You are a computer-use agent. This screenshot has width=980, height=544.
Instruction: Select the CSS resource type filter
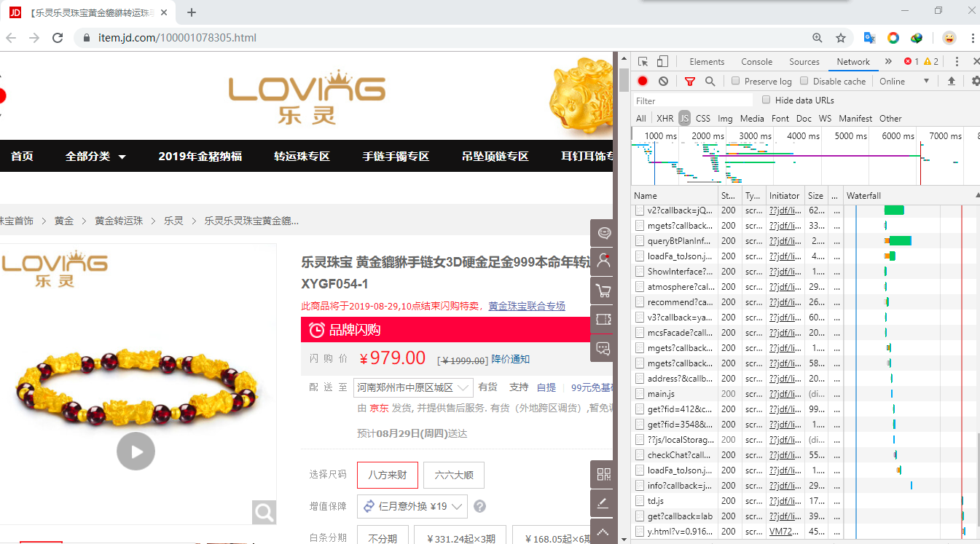tap(702, 118)
